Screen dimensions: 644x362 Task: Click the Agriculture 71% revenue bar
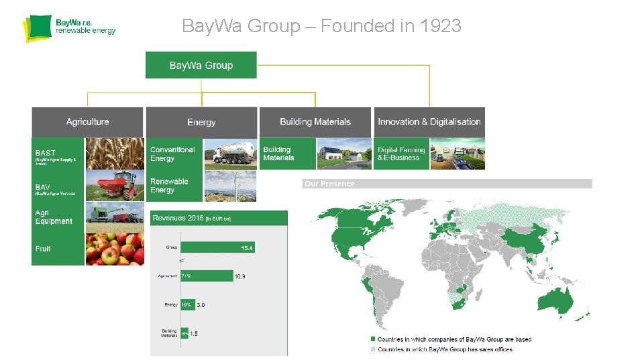[207, 276]
